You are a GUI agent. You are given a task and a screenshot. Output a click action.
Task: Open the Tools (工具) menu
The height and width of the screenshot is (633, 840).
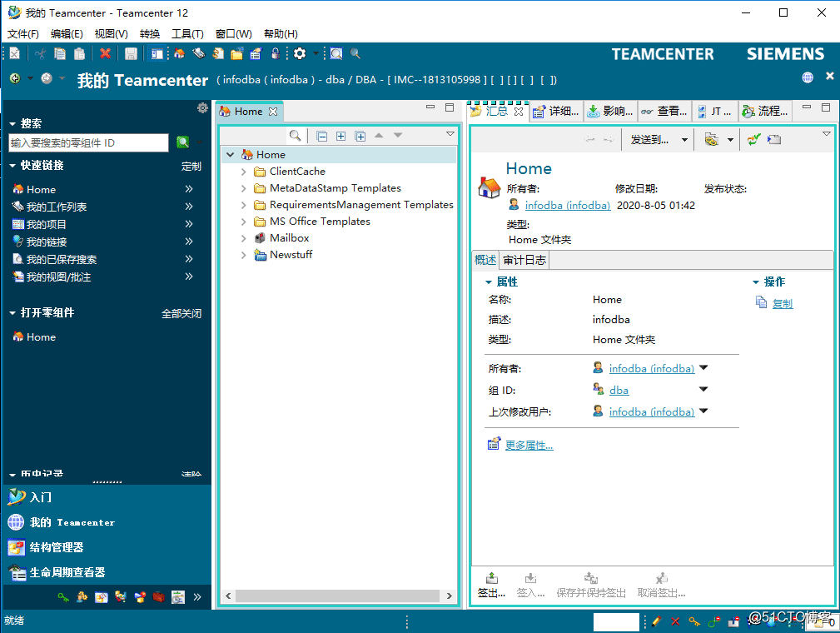(187, 34)
